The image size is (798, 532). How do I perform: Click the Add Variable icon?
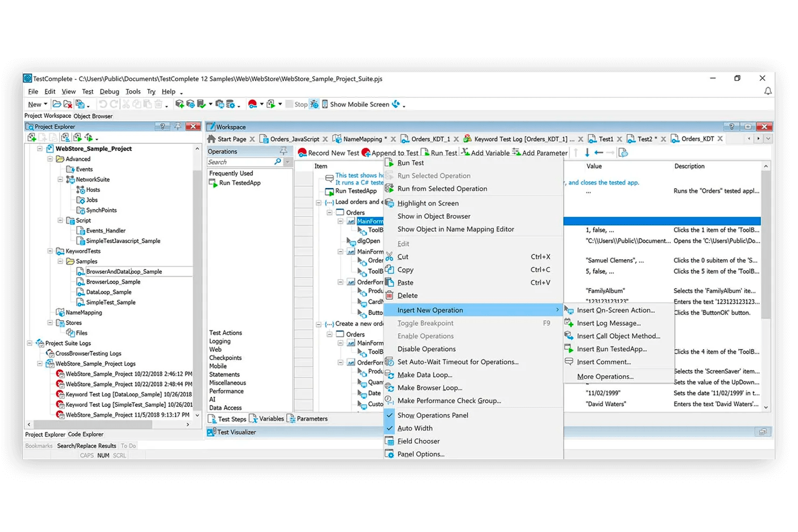click(x=465, y=153)
